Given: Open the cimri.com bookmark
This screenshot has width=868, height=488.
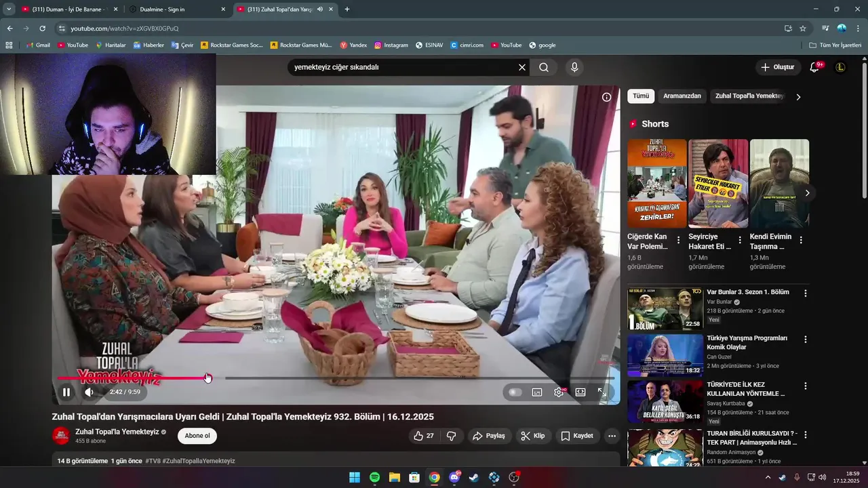Looking at the screenshot, I should click(467, 45).
